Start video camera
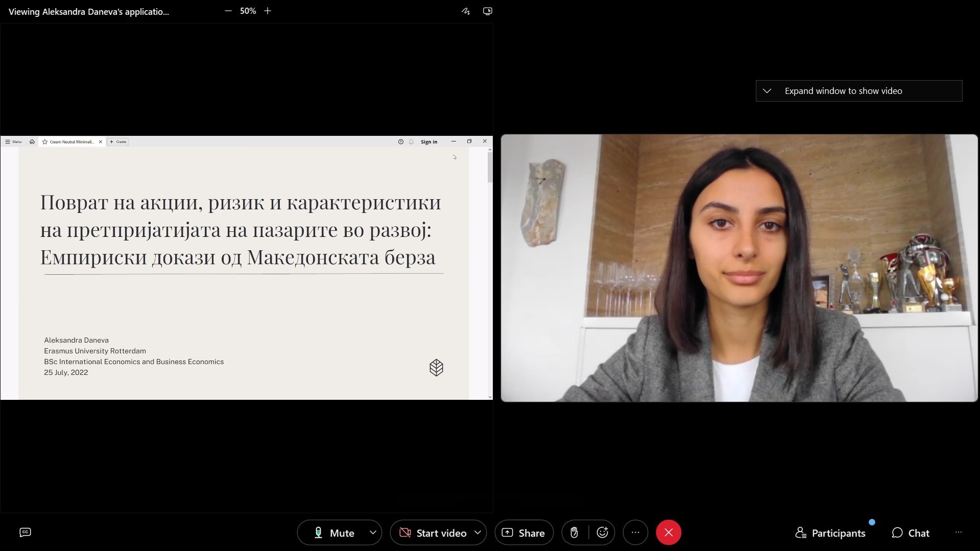 tap(433, 533)
